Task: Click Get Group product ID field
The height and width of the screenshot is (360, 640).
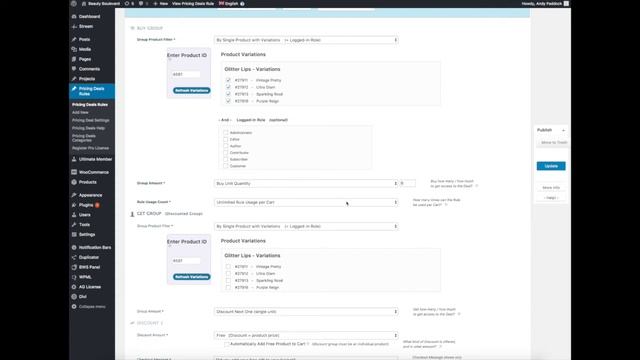Action: [x=186, y=260]
